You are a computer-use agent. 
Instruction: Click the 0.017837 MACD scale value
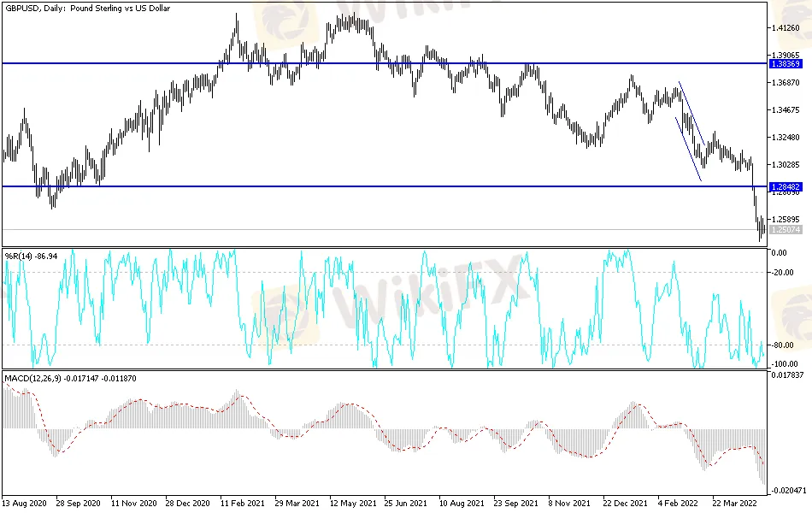[787, 374]
